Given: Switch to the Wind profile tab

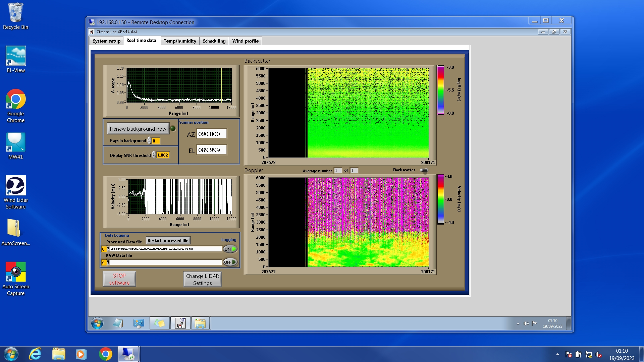Looking at the screenshot, I should click(x=245, y=41).
